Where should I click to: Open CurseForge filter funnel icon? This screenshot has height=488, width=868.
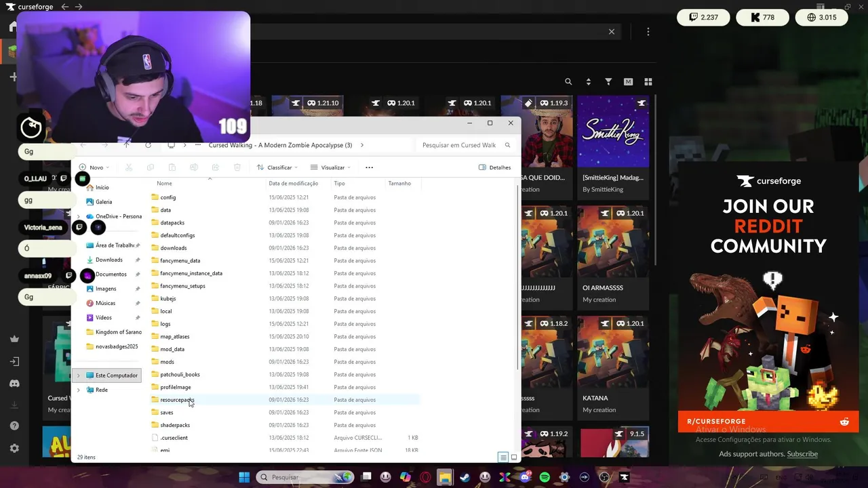[x=608, y=81]
